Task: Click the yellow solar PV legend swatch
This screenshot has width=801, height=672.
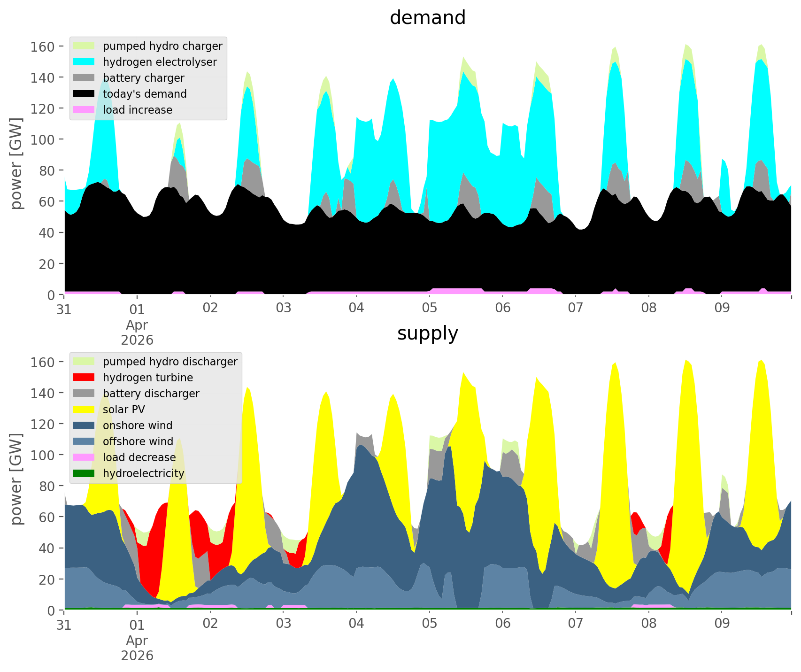Action: pos(84,409)
